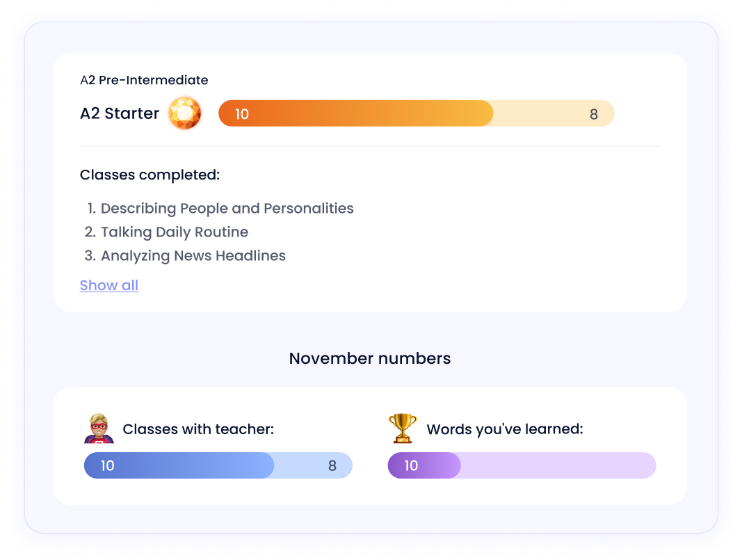The image size is (742, 560).
Task: Open the Show all link
Action: 109,285
